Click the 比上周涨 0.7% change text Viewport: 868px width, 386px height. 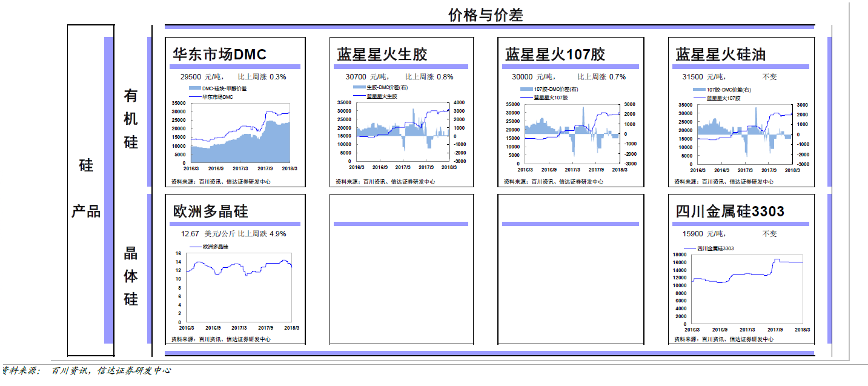pos(601,77)
